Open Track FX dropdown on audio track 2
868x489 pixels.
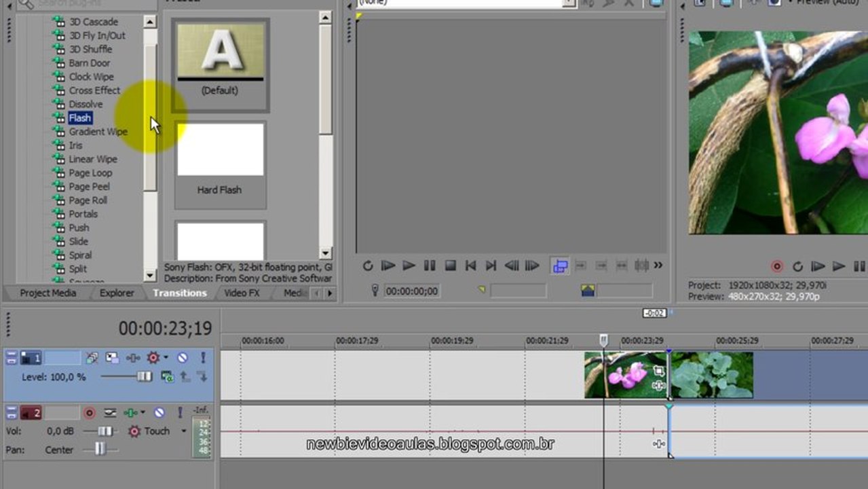(x=143, y=412)
